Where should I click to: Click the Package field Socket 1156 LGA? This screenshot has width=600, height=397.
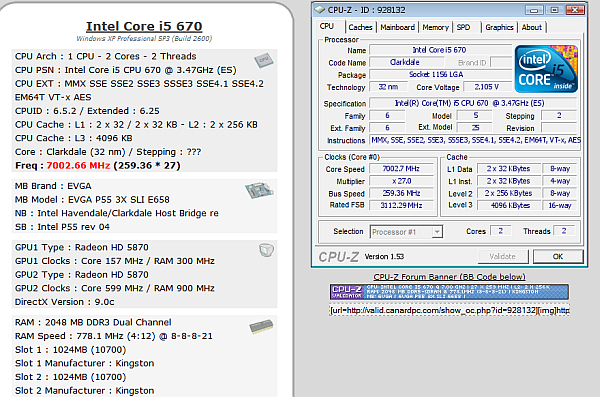coord(440,75)
